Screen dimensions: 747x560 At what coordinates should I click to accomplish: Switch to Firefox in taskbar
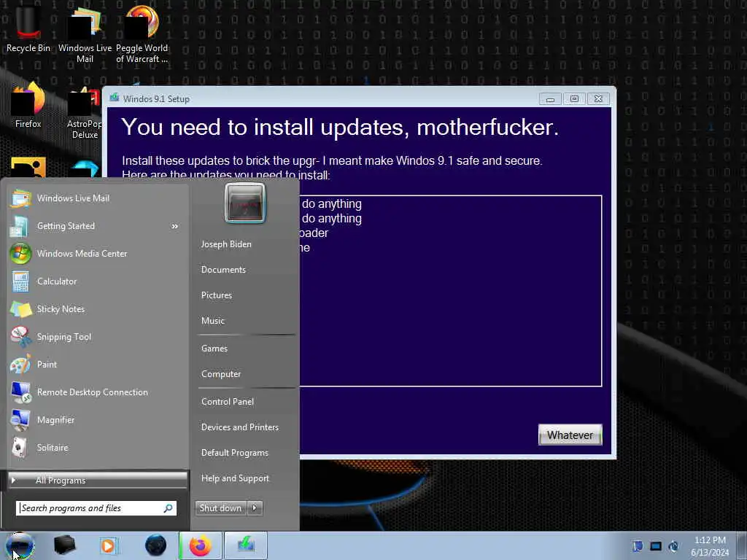[x=200, y=545]
